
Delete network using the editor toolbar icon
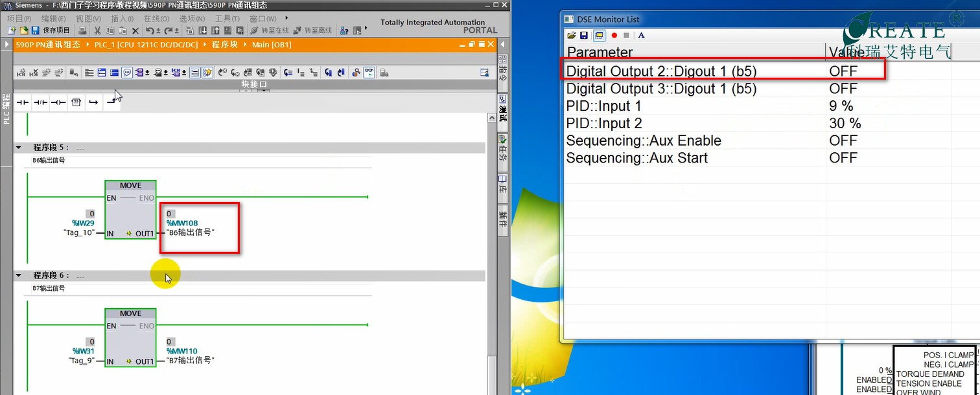34,73
